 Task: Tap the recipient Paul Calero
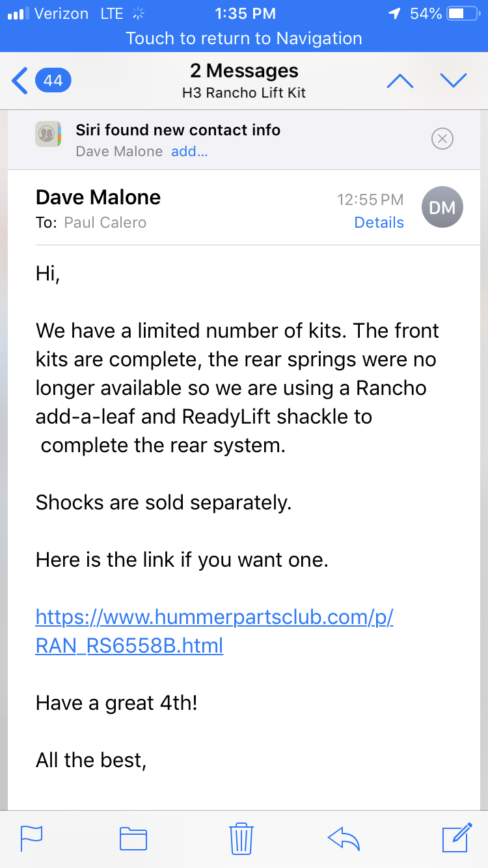click(x=105, y=223)
